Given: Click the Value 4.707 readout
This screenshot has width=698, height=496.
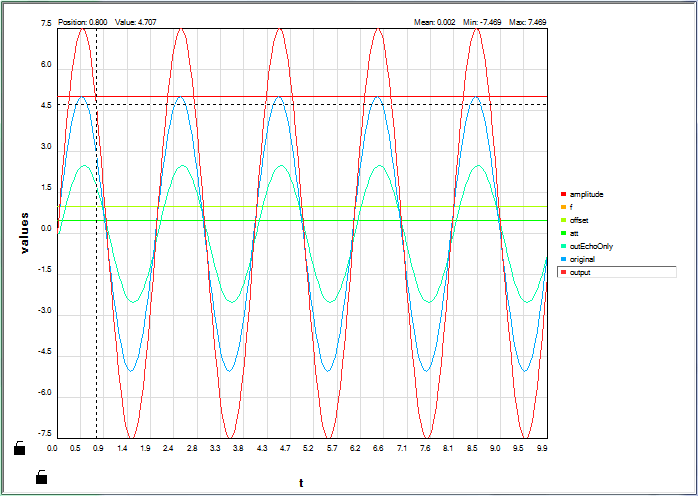Looking at the screenshot, I should coord(135,21).
